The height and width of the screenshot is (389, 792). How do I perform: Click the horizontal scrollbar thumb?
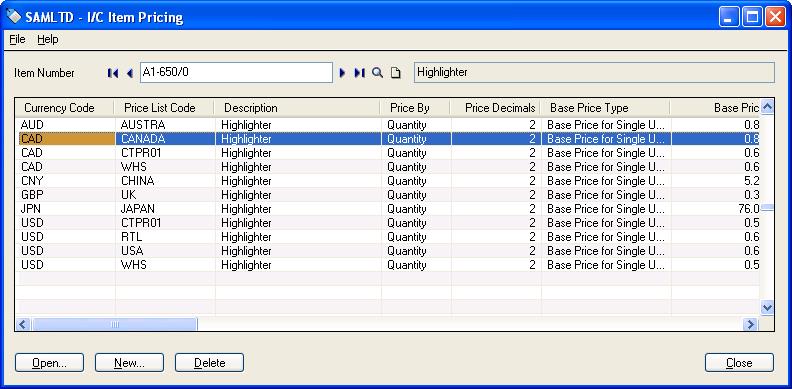(115, 324)
